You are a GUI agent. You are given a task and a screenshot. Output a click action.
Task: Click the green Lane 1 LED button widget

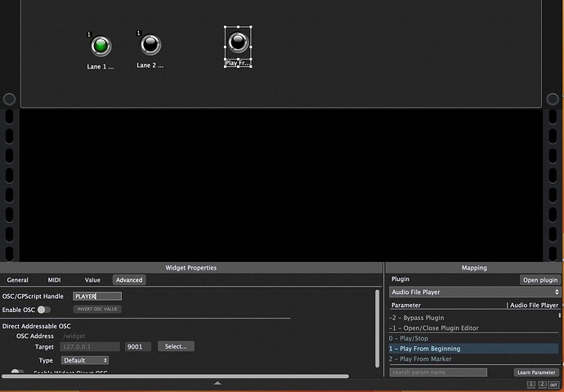point(101,46)
